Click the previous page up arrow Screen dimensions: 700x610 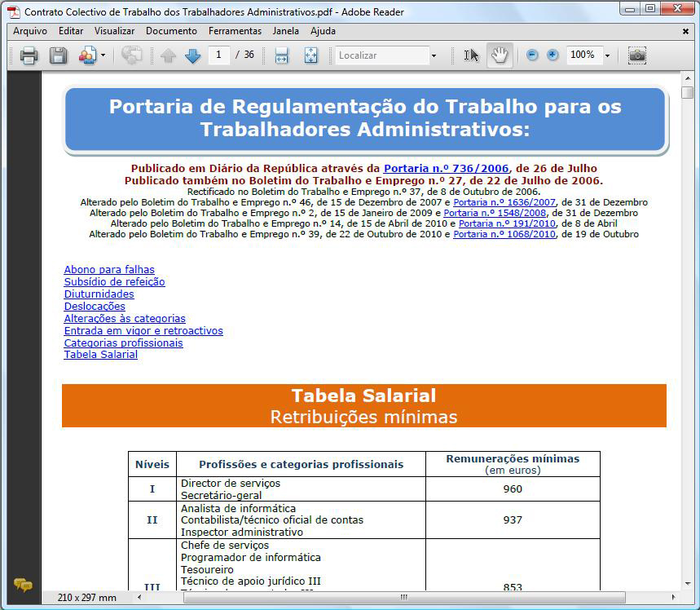coord(168,55)
